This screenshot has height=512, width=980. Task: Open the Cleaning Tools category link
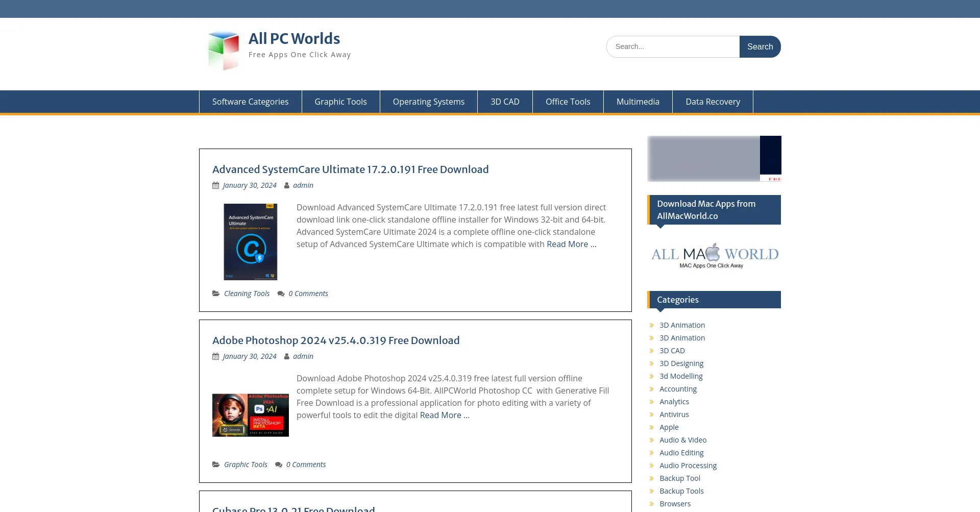point(247,294)
